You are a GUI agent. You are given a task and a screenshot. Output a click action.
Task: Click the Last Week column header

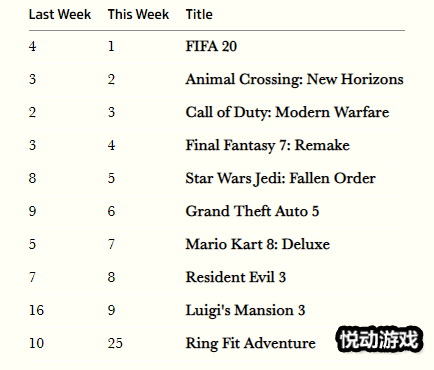point(60,14)
